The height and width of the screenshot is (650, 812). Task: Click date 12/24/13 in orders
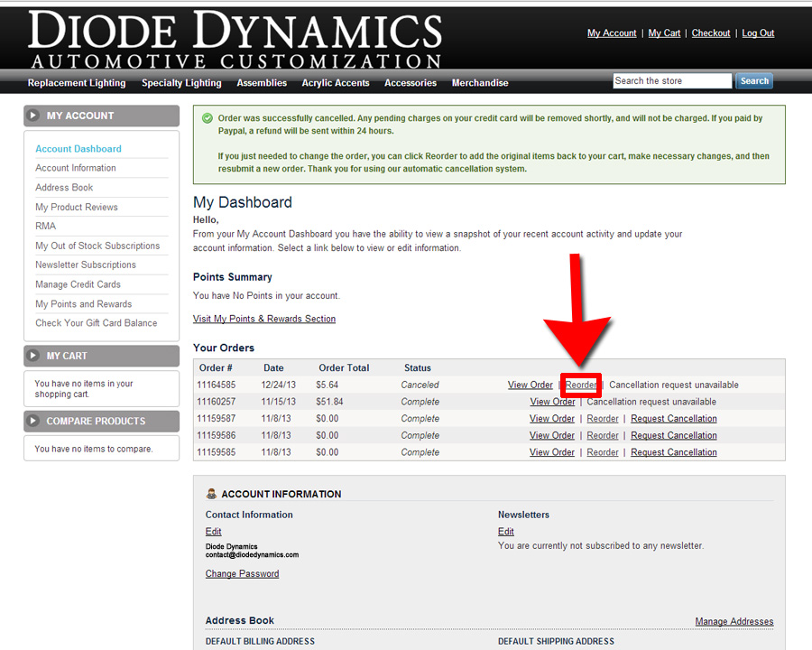coord(278,385)
